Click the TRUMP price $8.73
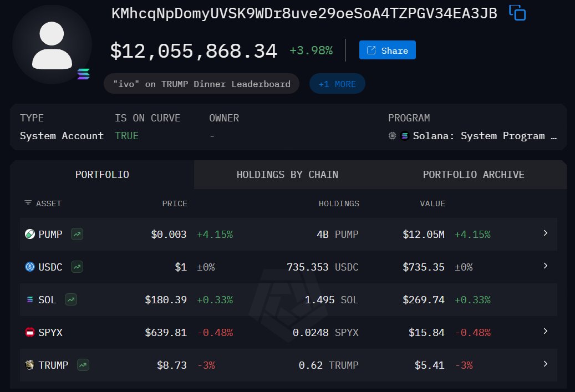This screenshot has height=392, width=575. (172, 365)
